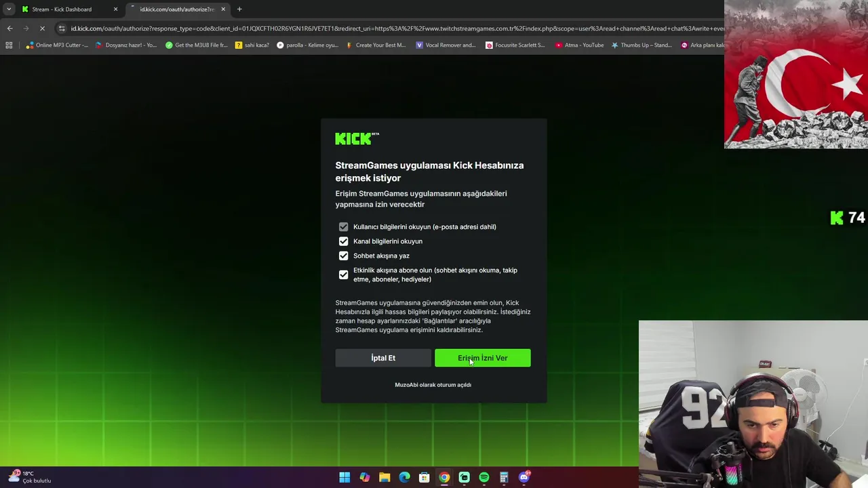The image size is (868, 488).
Task: Go back to previous page
Action: [9, 28]
